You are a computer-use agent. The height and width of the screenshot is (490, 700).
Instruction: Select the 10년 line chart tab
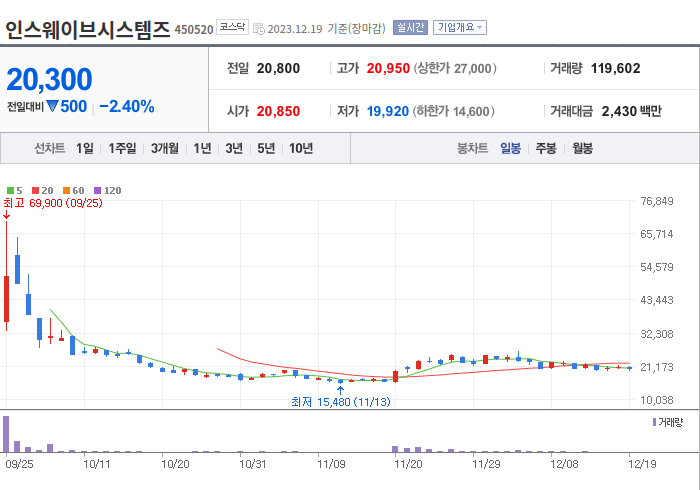pos(301,148)
